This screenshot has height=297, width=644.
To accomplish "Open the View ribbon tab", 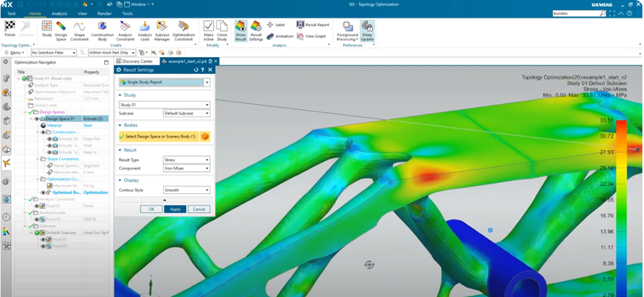I will click(x=82, y=14).
